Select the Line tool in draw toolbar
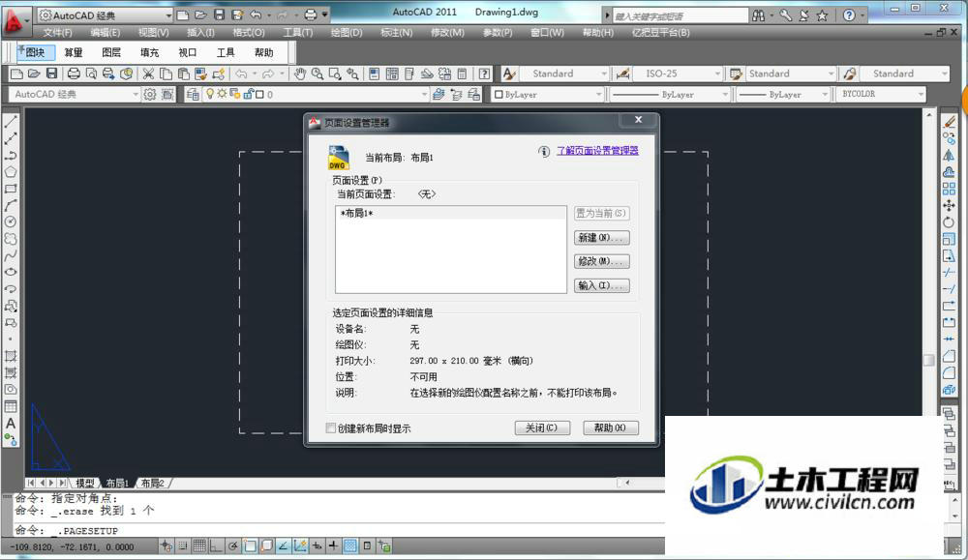The width and height of the screenshot is (968, 560). tap(11, 122)
